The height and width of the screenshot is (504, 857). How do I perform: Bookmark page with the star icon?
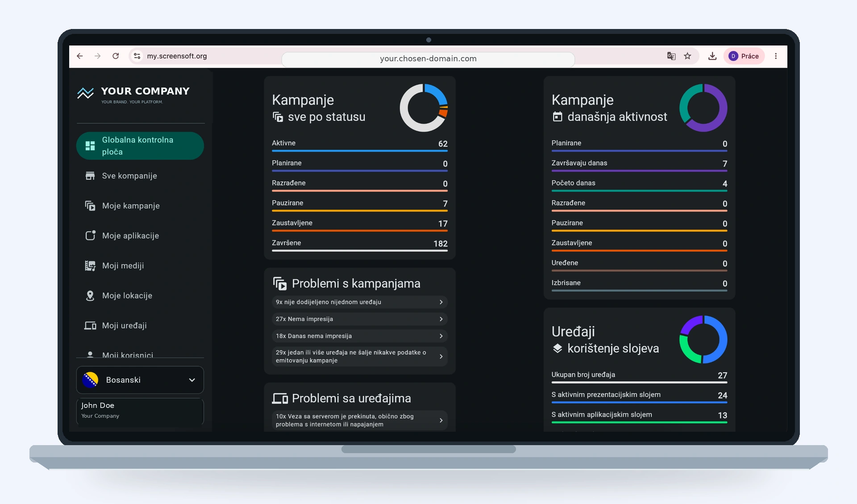click(687, 56)
